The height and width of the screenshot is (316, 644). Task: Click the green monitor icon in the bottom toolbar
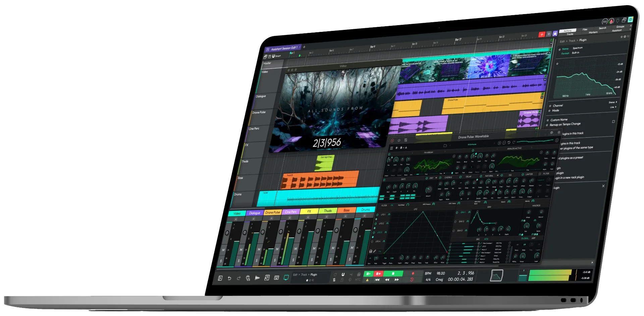[x=286, y=277]
